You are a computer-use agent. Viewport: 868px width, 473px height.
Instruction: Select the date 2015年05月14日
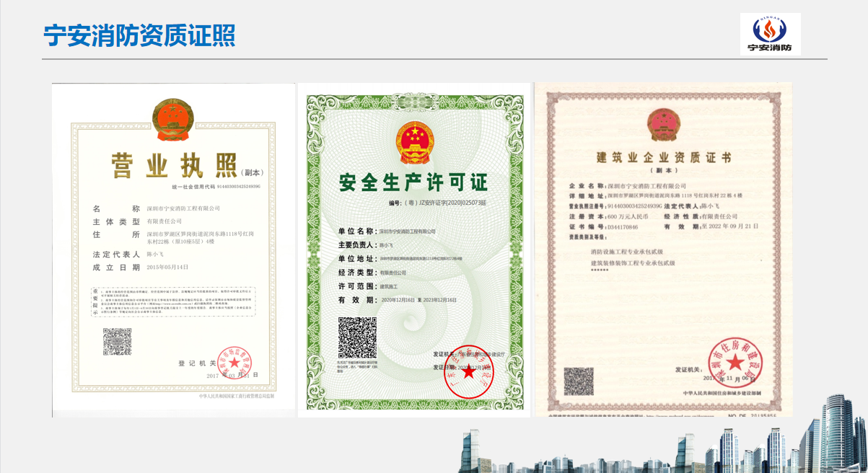click(x=167, y=267)
